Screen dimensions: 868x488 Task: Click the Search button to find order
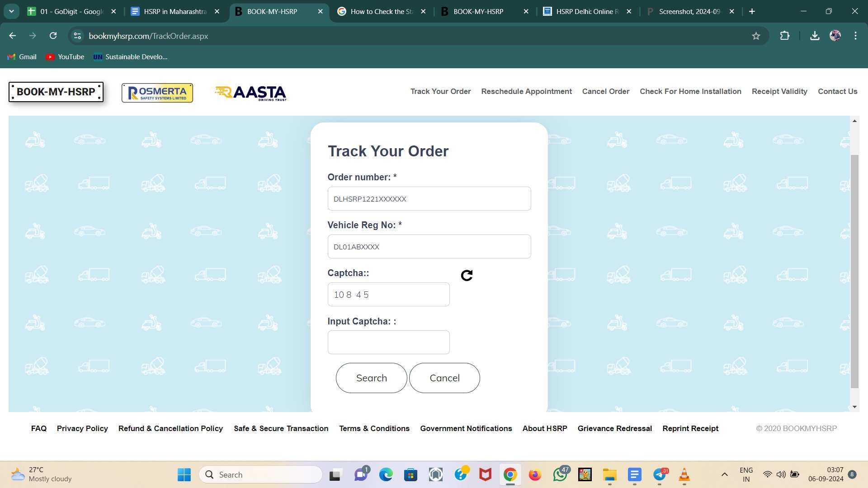point(372,378)
